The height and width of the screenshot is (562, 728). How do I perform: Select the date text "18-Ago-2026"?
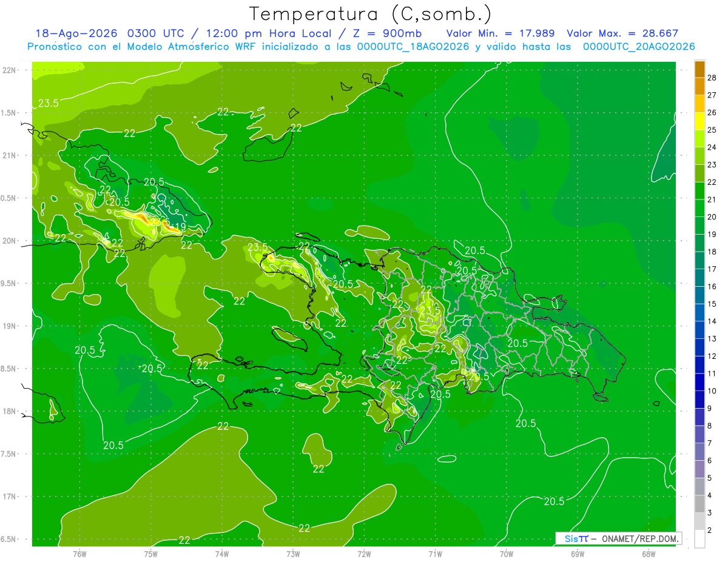pyautogui.click(x=76, y=34)
